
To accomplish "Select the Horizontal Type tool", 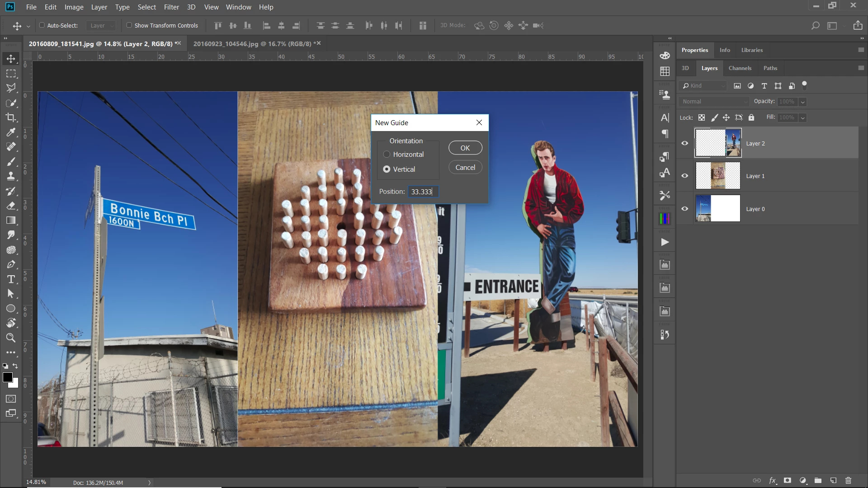I will tap(11, 279).
